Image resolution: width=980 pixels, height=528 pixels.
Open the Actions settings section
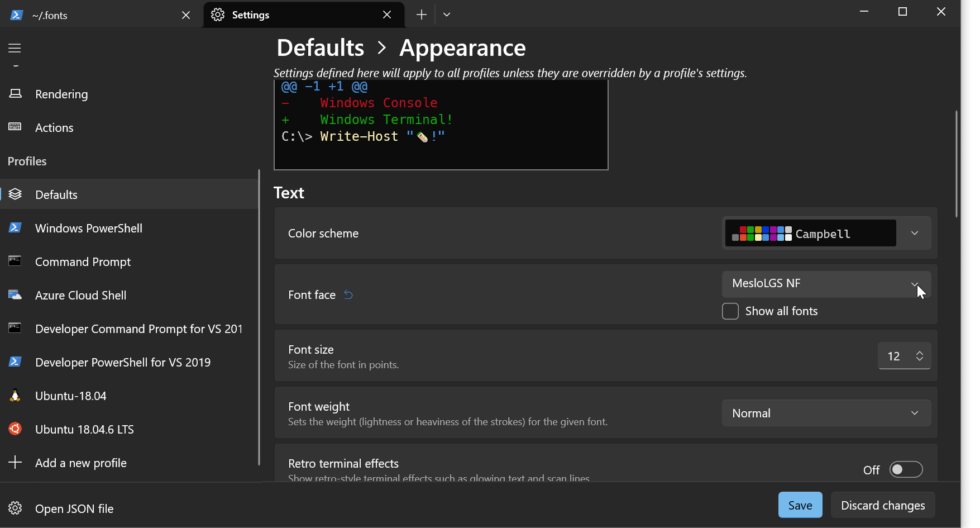pyautogui.click(x=54, y=127)
